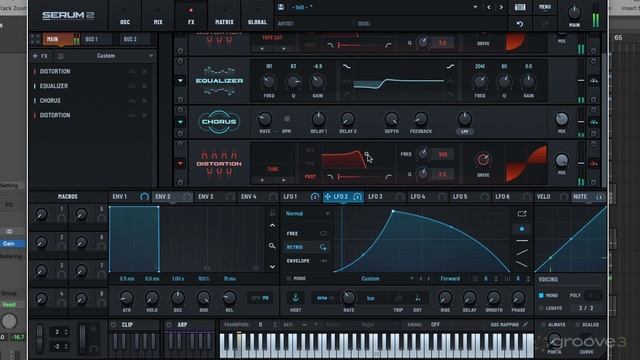This screenshot has width=640, height=360.
Task: Click the add FX plus button
Action: (x=36, y=56)
